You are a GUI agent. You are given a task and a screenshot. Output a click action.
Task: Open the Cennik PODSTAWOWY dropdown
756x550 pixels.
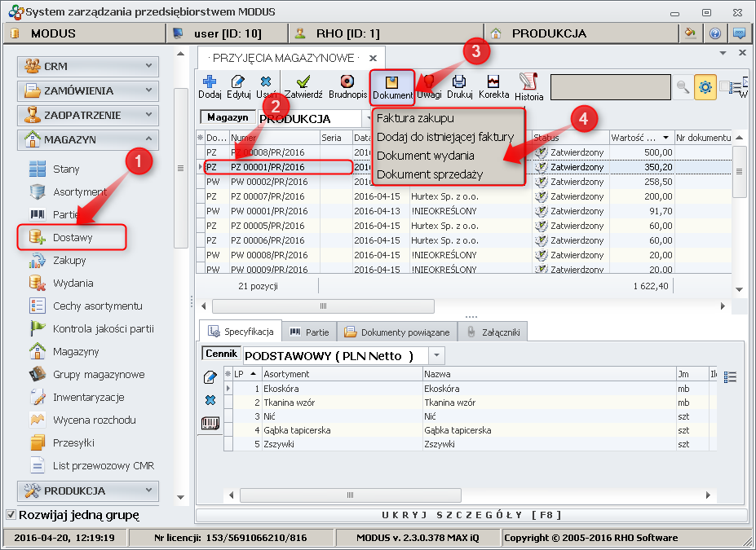tap(437, 355)
